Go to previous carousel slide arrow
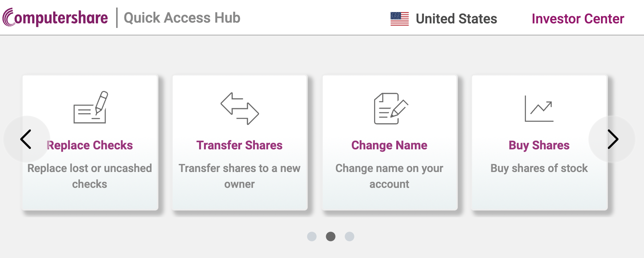644x258 pixels. point(26,139)
